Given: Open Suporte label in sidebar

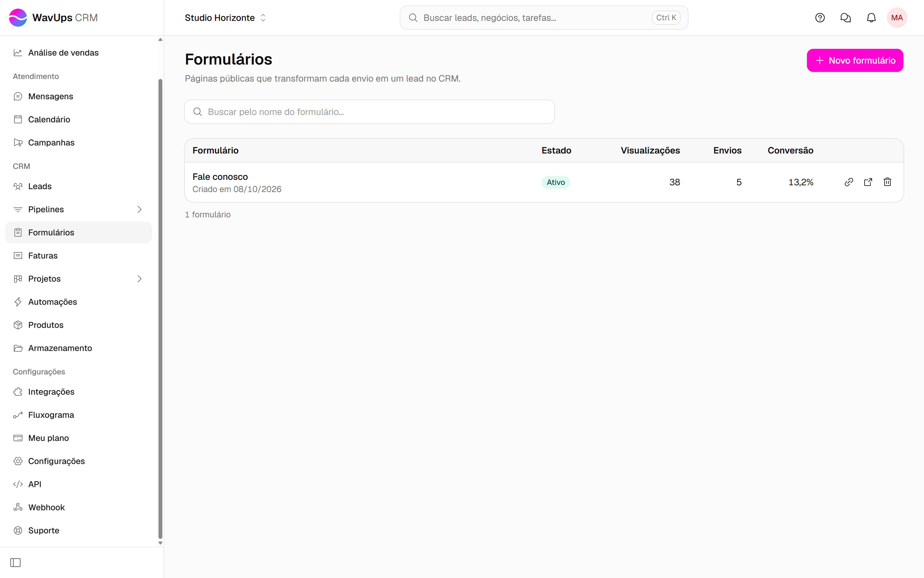Looking at the screenshot, I should pyautogui.click(x=44, y=530).
